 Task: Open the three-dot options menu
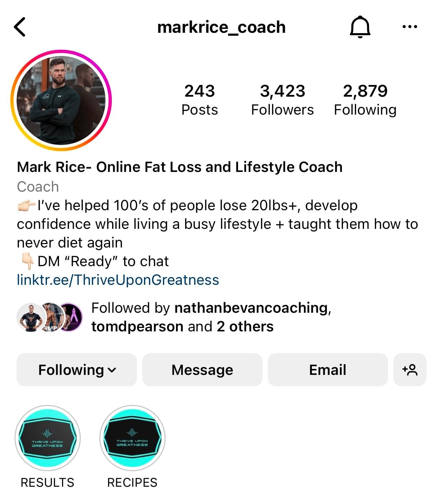410,27
